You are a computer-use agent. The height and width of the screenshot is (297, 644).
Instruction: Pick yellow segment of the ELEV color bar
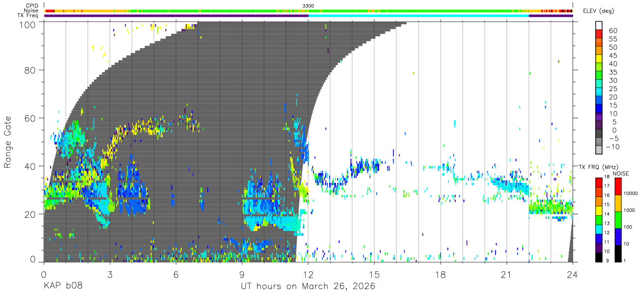pos(599,59)
